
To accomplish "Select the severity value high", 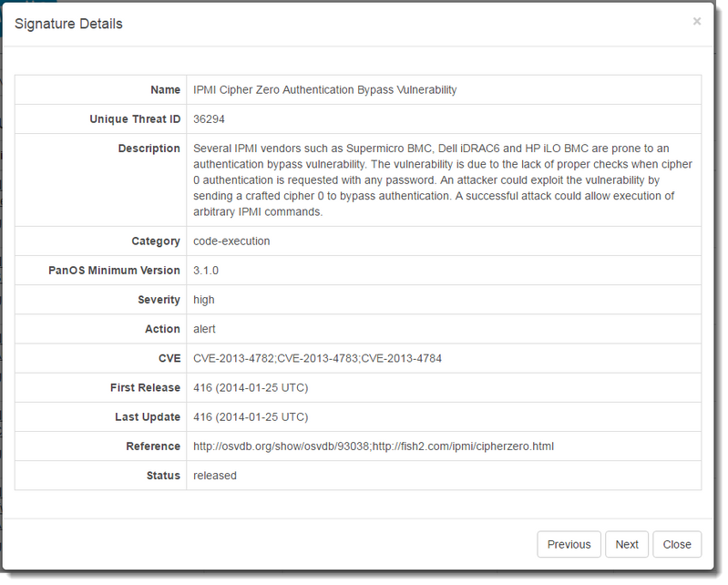I will point(204,300).
